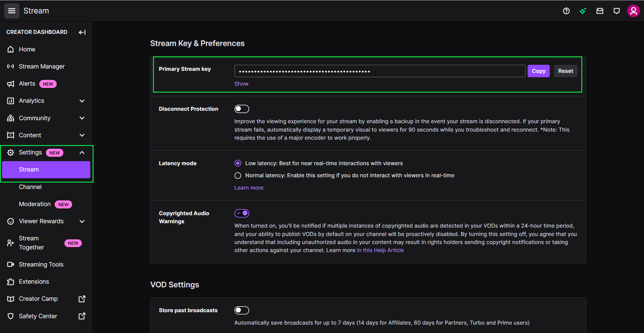Viewport: 644px width, 333px height.
Task: Open the whispers chat bubble icon
Action: tap(616, 11)
